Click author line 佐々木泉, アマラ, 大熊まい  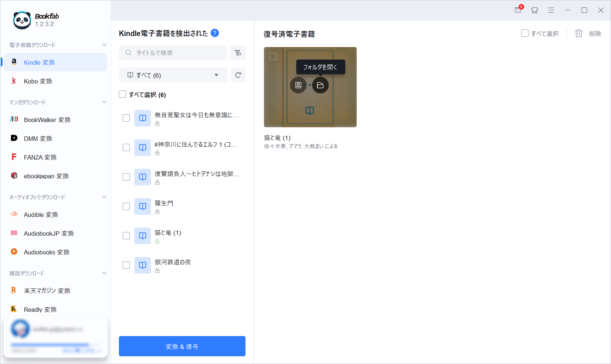point(301,146)
